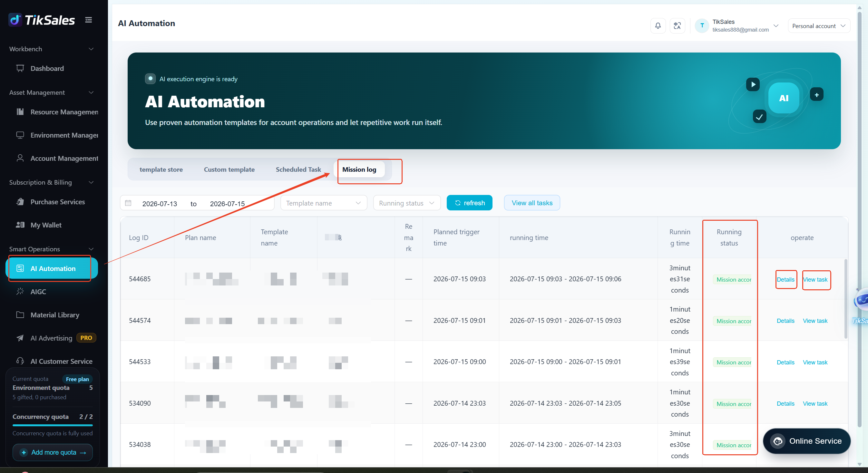
Task: Click the start date field 2026-07-13
Action: coord(159,204)
